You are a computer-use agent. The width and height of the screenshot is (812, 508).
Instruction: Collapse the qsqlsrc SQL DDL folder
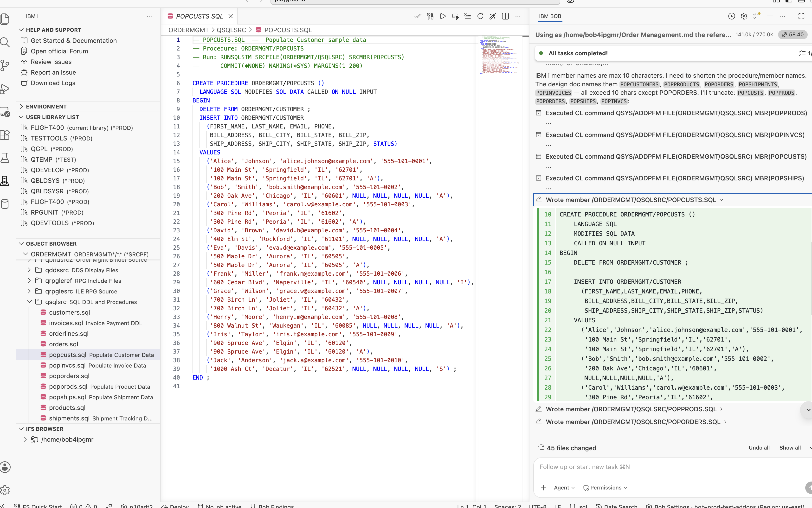pyautogui.click(x=29, y=302)
